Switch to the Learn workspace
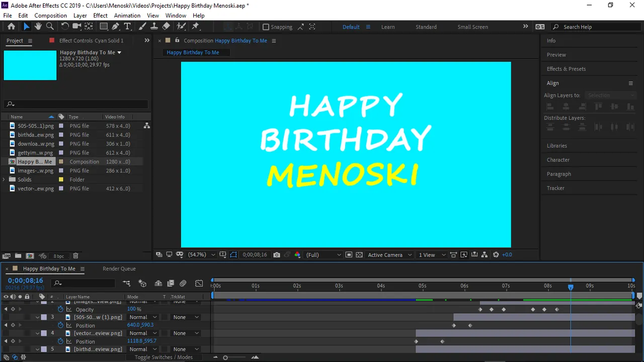The image size is (644, 362). [x=388, y=27]
